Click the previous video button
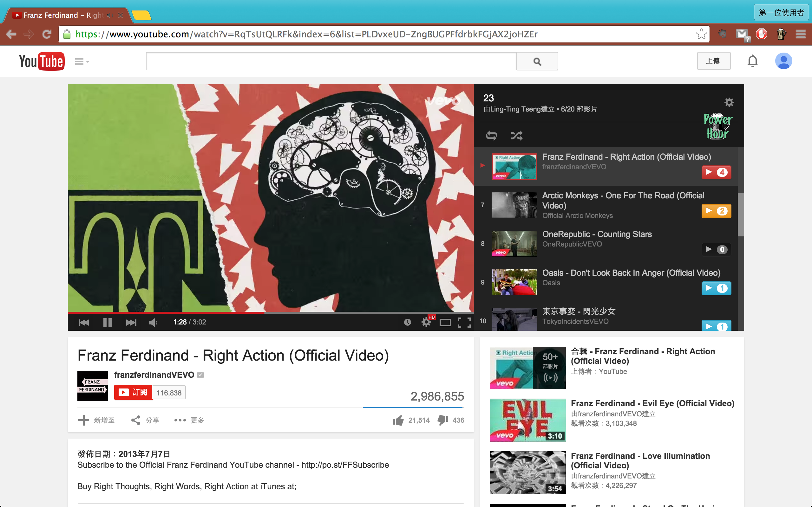 [83, 322]
